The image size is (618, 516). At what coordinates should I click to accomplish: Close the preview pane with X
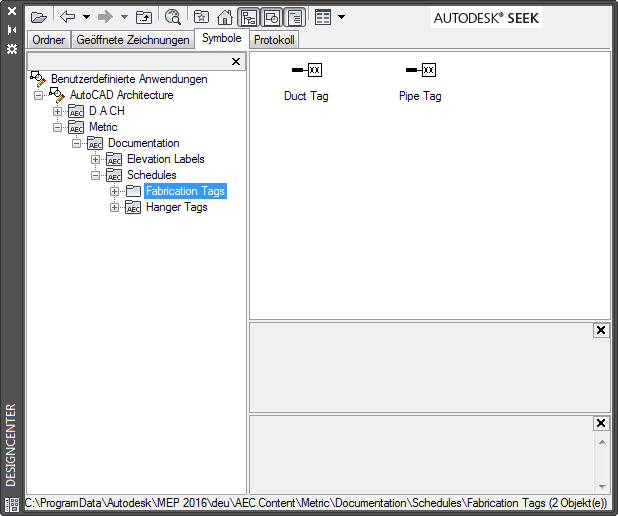[601, 330]
